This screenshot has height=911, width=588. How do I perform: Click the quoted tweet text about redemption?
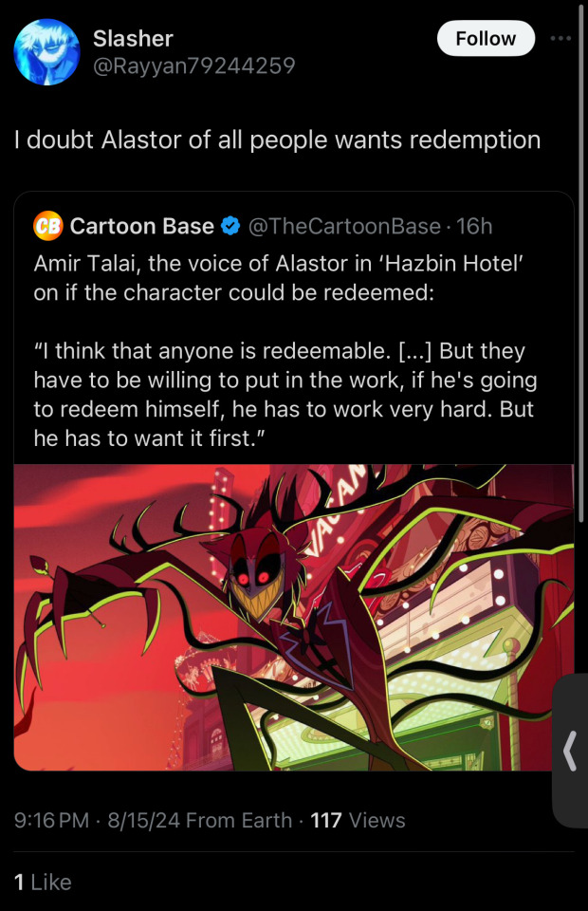coord(285,395)
